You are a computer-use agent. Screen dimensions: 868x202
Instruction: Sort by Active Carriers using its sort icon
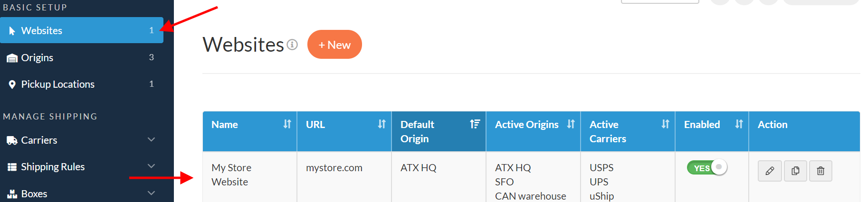(665, 124)
